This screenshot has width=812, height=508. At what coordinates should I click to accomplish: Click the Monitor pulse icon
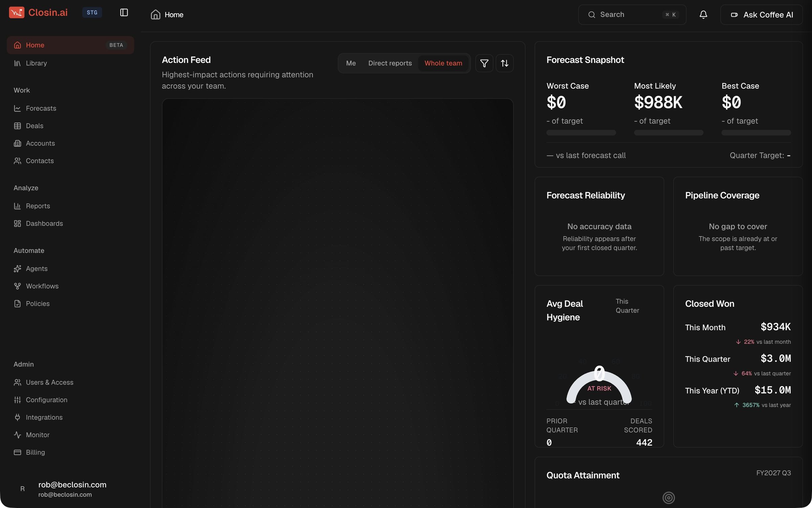click(x=17, y=435)
